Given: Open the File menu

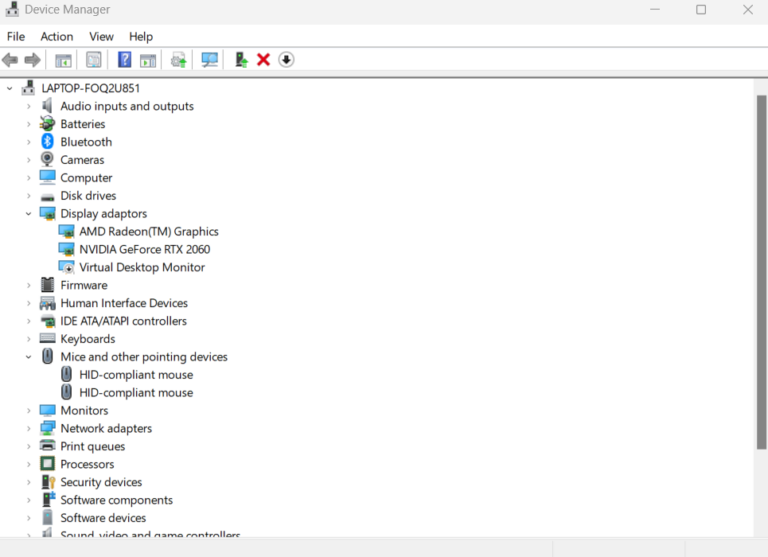Looking at the screenshot, I should pyautogui.click(x=16, y=37).
